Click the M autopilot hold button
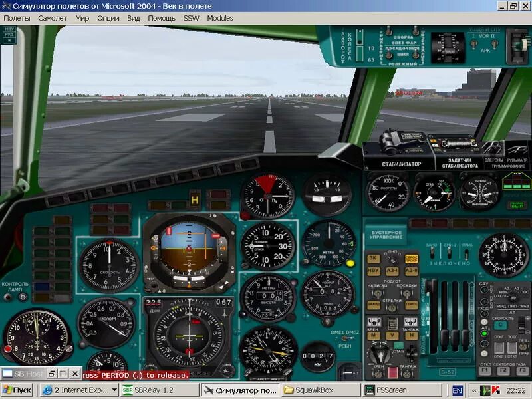Screen dimensions: 532x399 (x=374, y=336)
